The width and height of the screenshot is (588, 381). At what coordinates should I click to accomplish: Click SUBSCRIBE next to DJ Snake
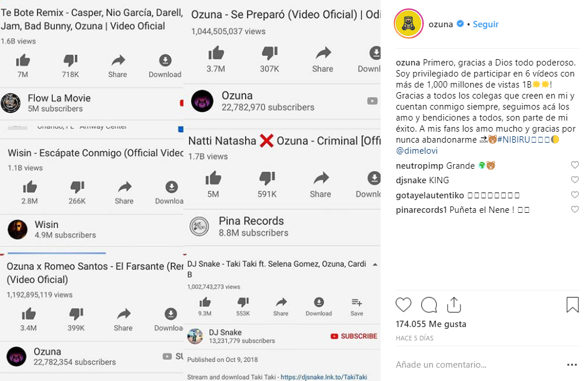pos(354,336)
